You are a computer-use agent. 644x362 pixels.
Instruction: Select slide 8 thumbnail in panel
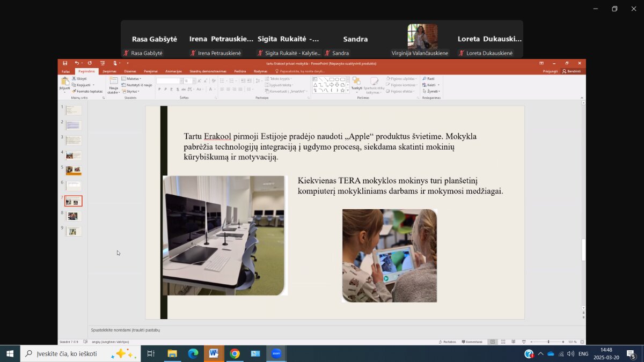click(x=74, y=216)
